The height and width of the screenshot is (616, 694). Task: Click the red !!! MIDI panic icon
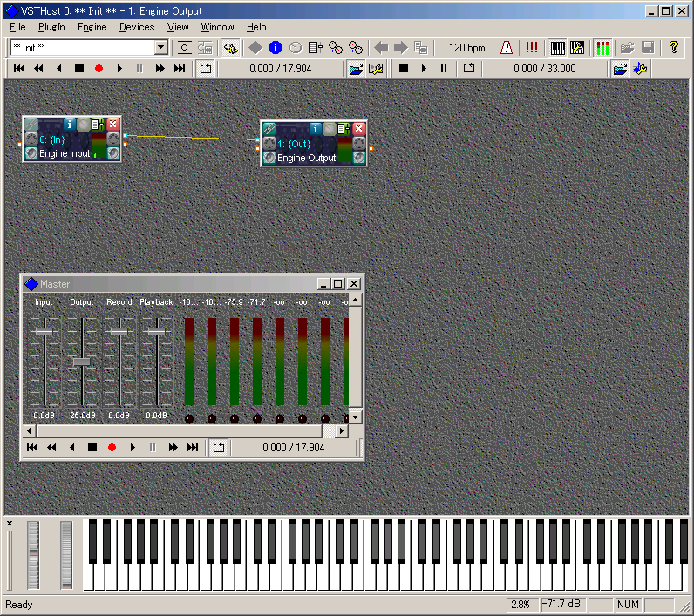(x=532, y=48)
